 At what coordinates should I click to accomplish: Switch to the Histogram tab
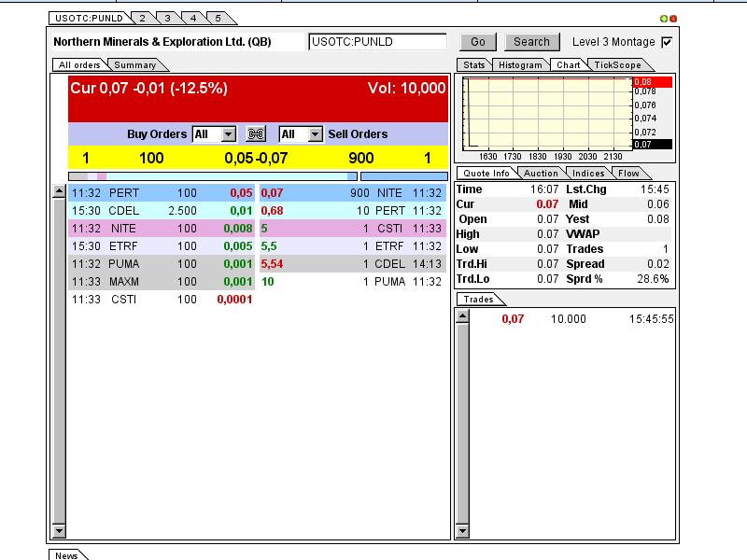520,65
